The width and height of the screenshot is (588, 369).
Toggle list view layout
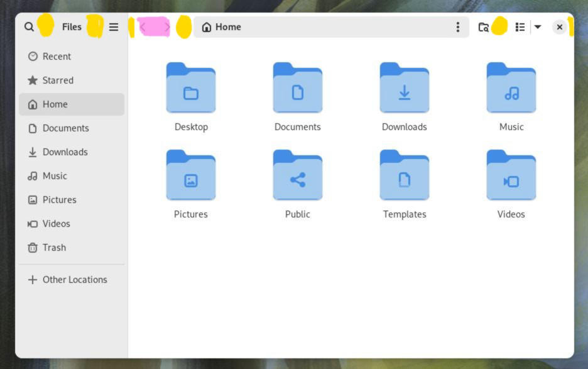pyautogui.click(x=520, y=27)
